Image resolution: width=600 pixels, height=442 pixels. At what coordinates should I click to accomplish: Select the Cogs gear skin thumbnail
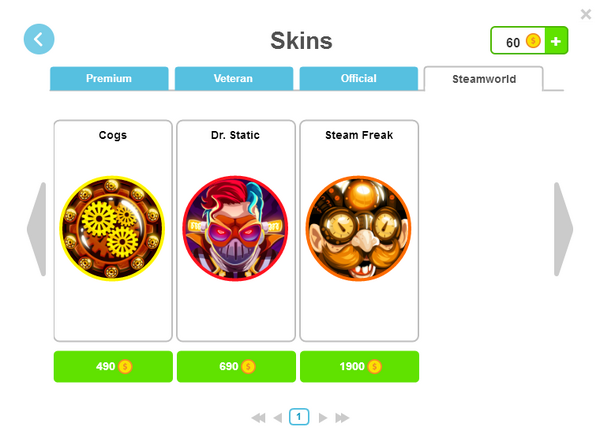pos(112,228)
